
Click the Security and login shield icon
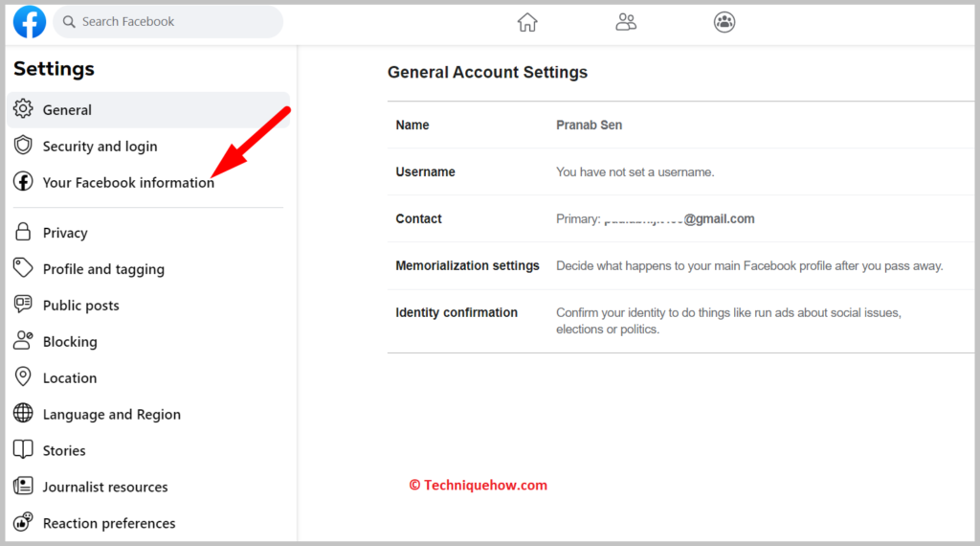pyautogui.click(x=23, y=145)
